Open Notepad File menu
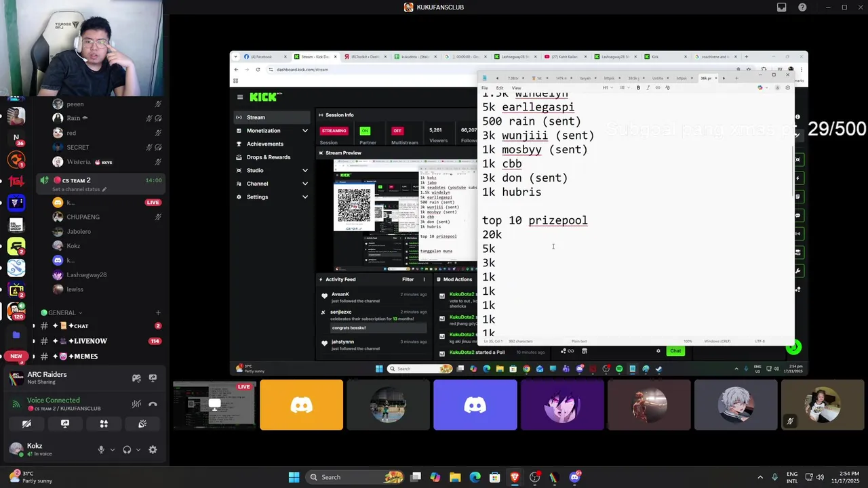This screenshot has width=868, height=488. [x=485, y=87]
